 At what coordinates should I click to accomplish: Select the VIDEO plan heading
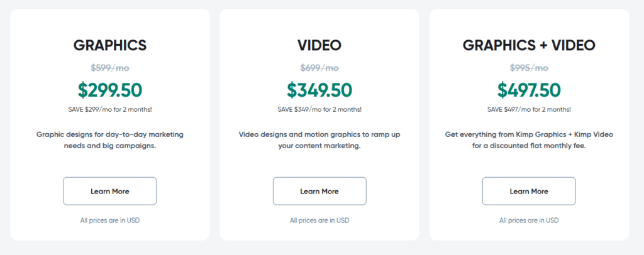click(319, 45)
